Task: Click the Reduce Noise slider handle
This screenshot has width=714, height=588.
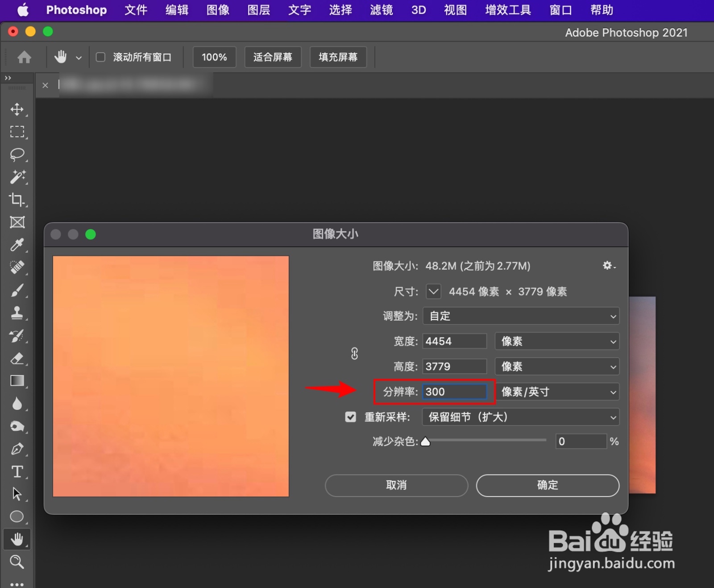Action: (425, 442)
